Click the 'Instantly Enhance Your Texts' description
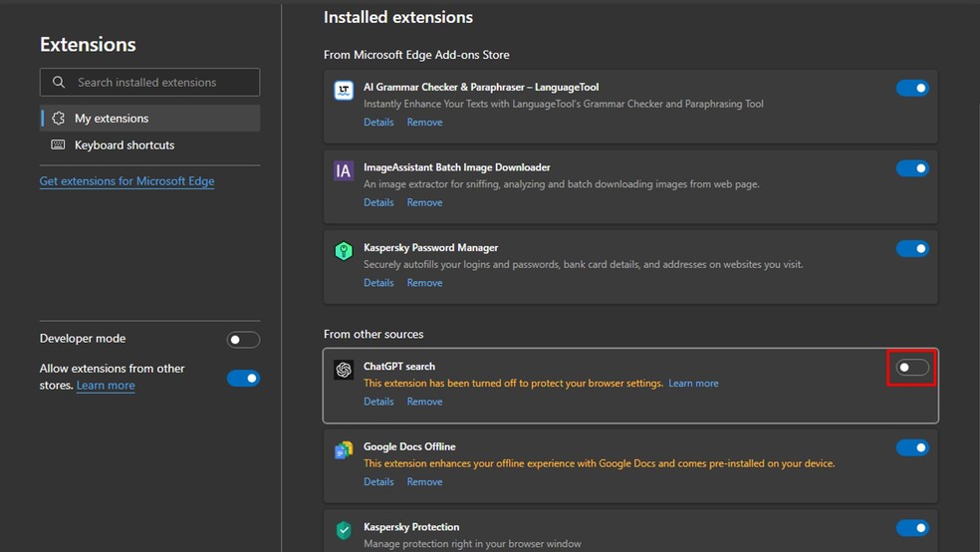This screenshot has width=980, height=552. (563, 104)
